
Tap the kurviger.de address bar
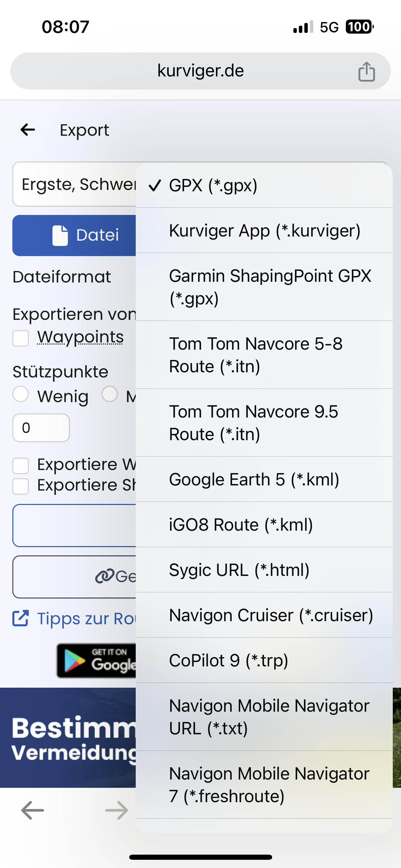click(x=200, y=71)
